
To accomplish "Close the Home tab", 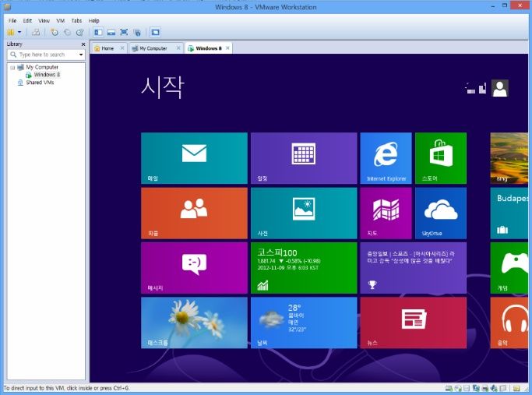I will point(122,48).
